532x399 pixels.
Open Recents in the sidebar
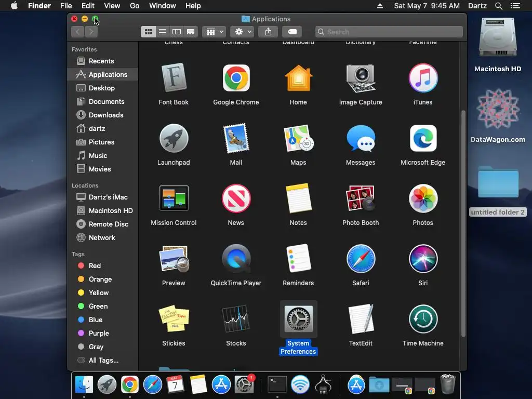[x=102, y=61]
